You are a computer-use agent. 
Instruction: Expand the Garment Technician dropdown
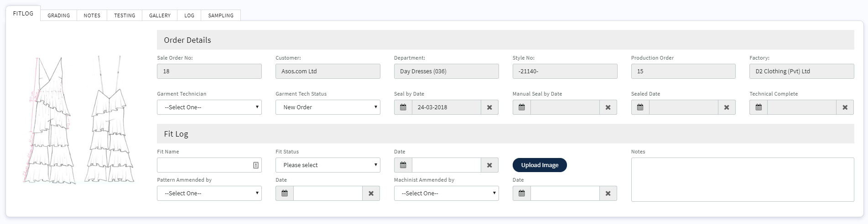pyautogui.click(x=209, y=107)
